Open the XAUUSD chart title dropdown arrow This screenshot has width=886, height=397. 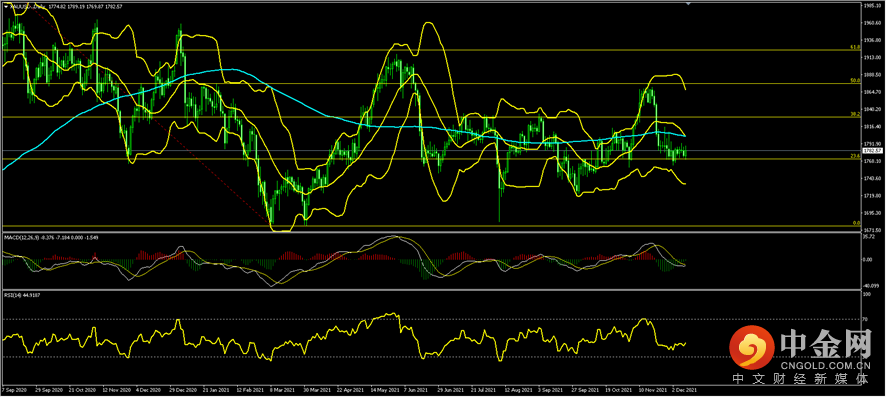[6, 6]
